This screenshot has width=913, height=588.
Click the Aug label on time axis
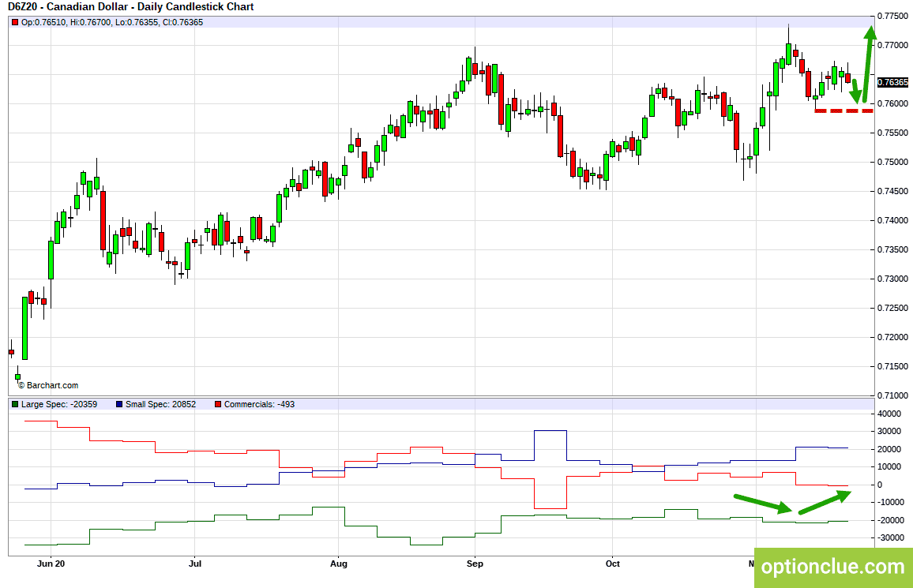338,564
